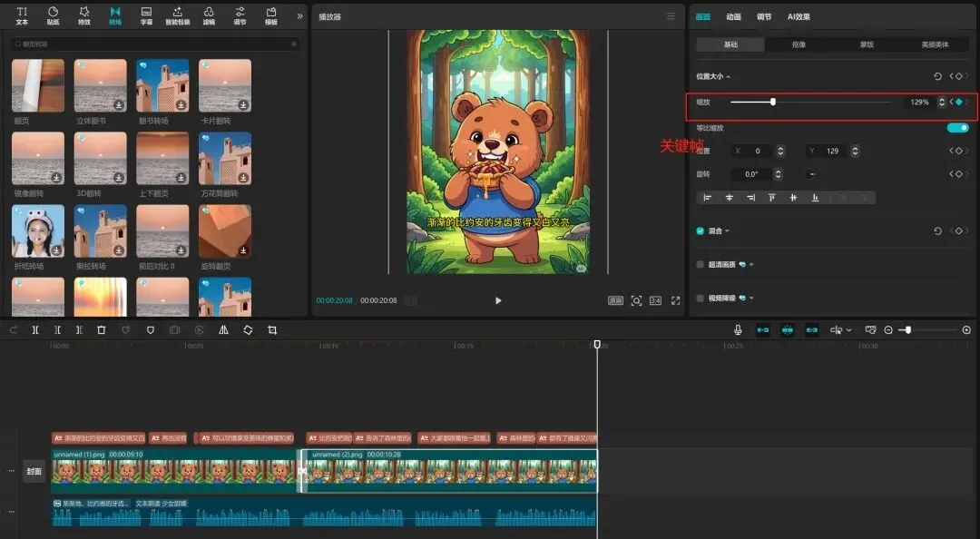Toggle the 等比缩放 uniform scale switch
The width and height of the screenshot is (980, 539).
pyautogui.click(x=957, y=128)
